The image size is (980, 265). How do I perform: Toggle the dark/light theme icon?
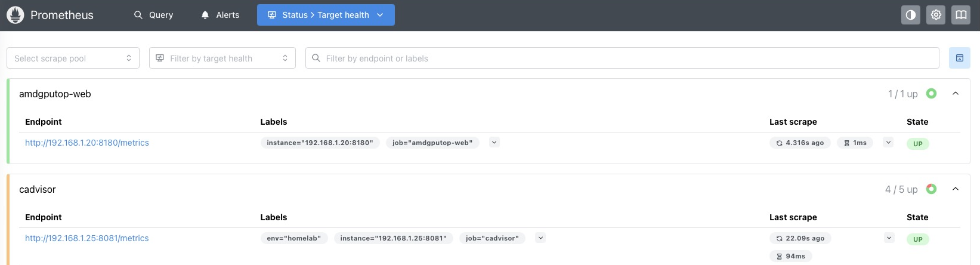(x=911, y=15)
